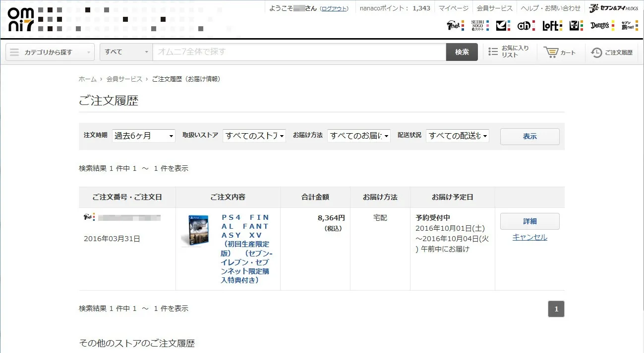This screenshot has height=353, width=644.
Task: Click the 詳細 button for the order
Action: [x=530, y=221]
